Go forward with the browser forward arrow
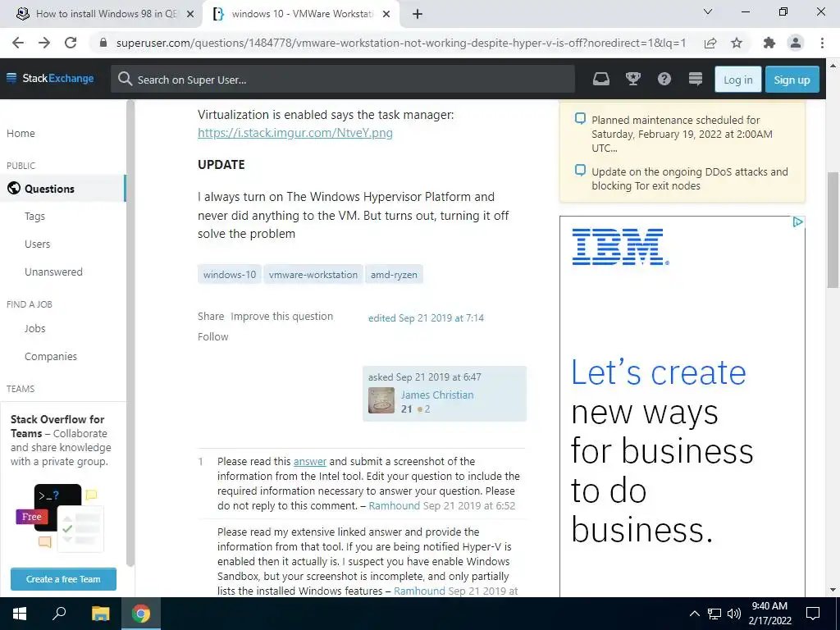The height and width of the screenshot is (630, 840). pos(44,43)
